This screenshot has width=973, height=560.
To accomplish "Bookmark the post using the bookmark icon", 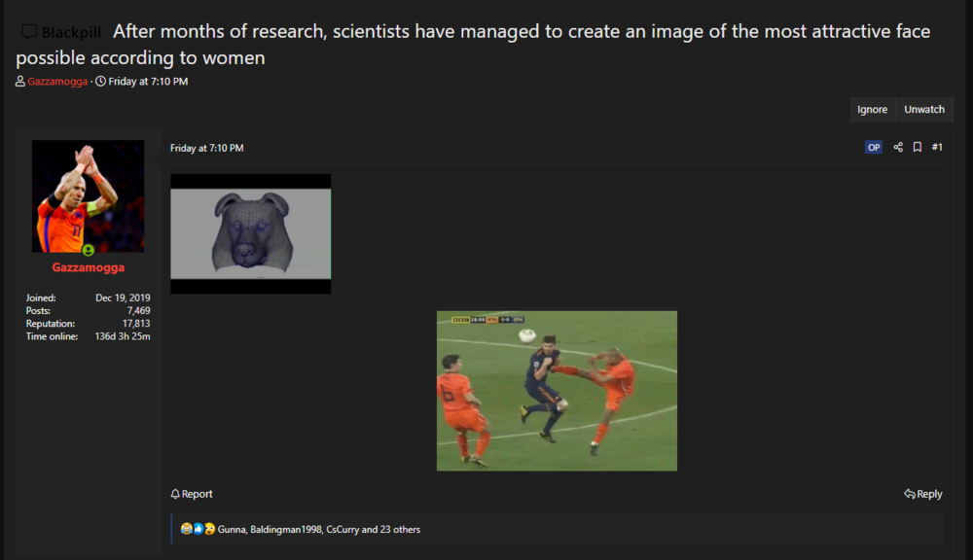I will coord(917,148).
